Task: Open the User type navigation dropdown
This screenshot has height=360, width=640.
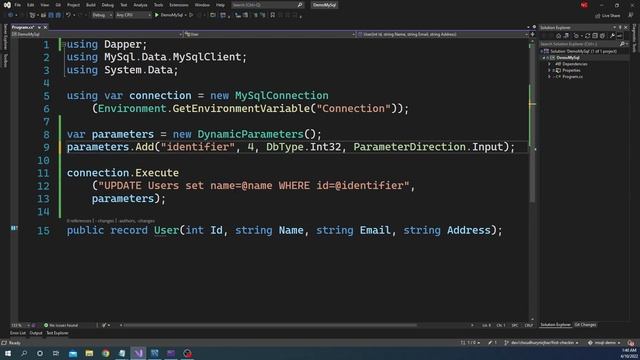Action: point(270,35)
